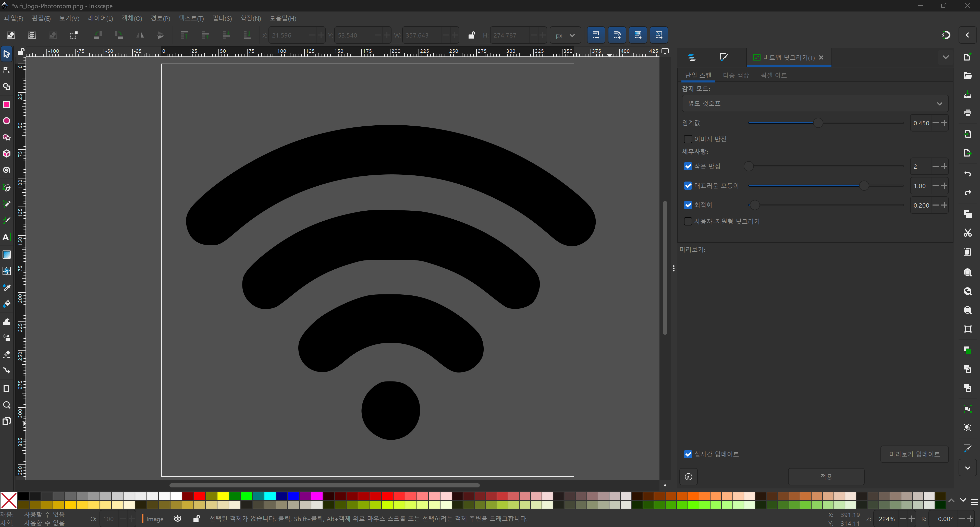
Task: Enable 이미지 반전 checkbox
Action: [688, 139]
